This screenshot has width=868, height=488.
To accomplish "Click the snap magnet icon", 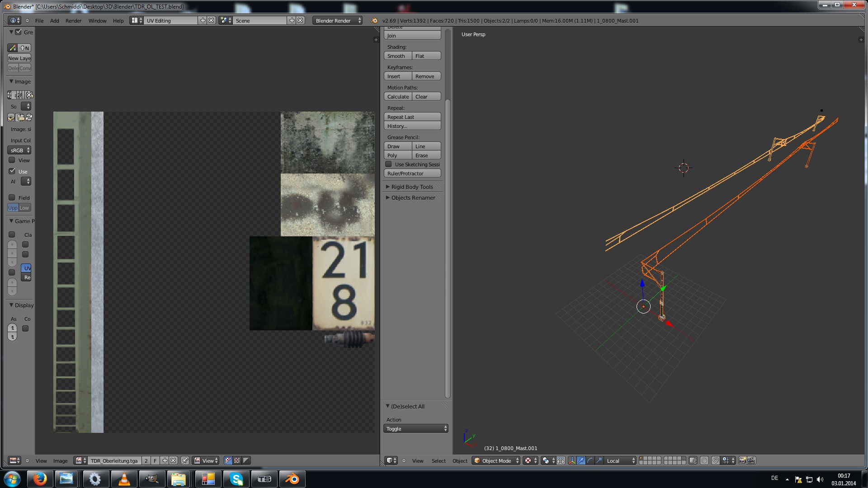I will tap(715, 460).
